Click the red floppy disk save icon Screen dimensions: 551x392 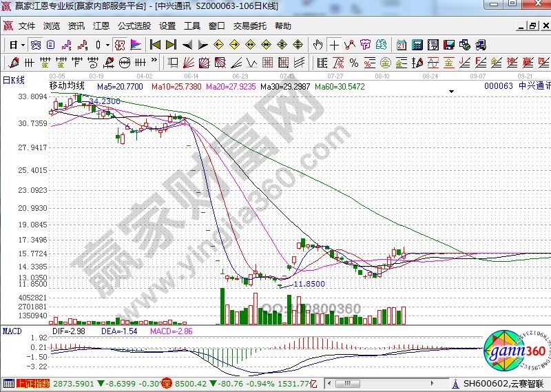tap(449, 45)
